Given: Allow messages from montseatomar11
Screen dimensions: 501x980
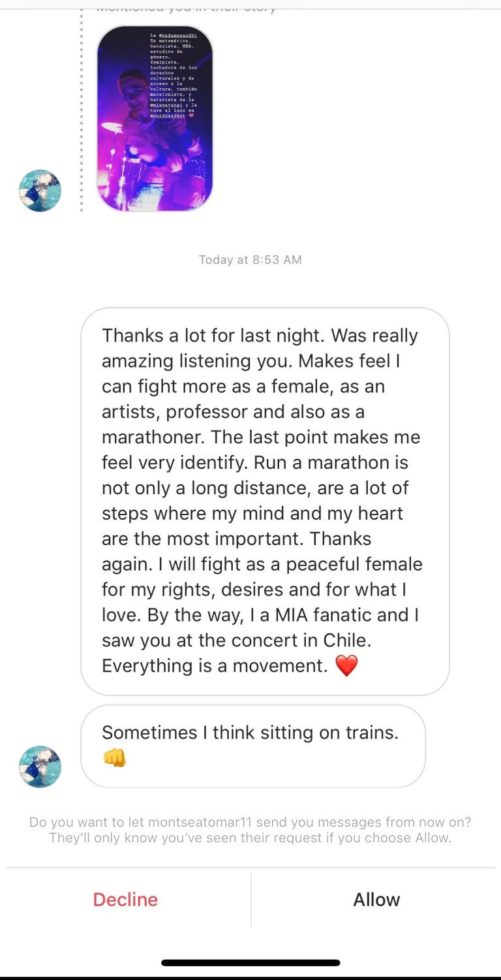Looking at the screenshot, I should pos(376,899).
